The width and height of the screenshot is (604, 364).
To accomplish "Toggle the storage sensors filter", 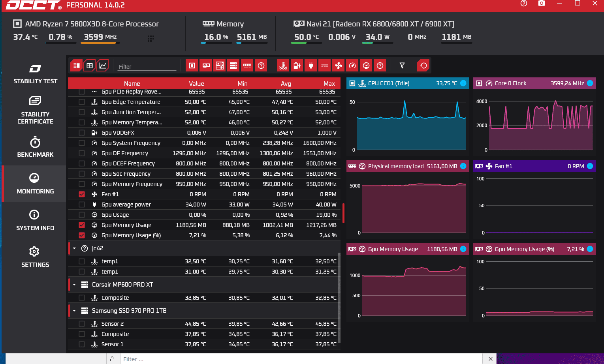I will click(233, 66).
